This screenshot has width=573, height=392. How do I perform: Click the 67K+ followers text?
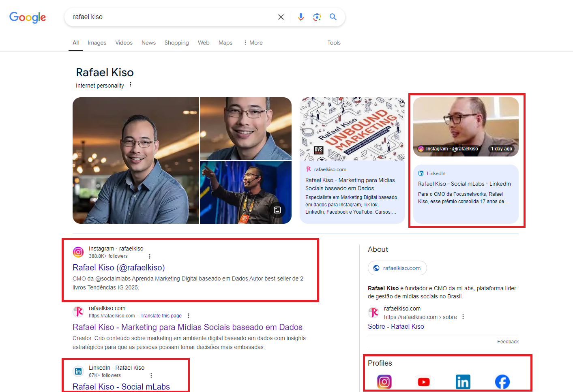[105, 375]
